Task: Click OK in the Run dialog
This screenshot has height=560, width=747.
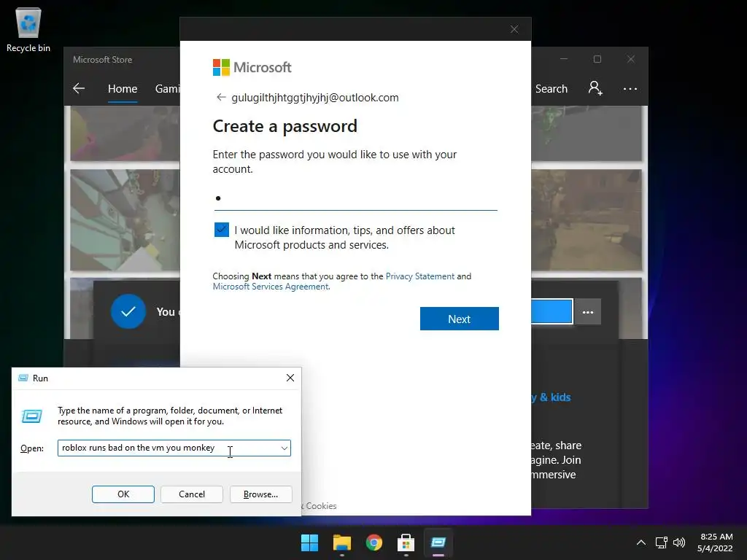Action: (x=123, y=494)
